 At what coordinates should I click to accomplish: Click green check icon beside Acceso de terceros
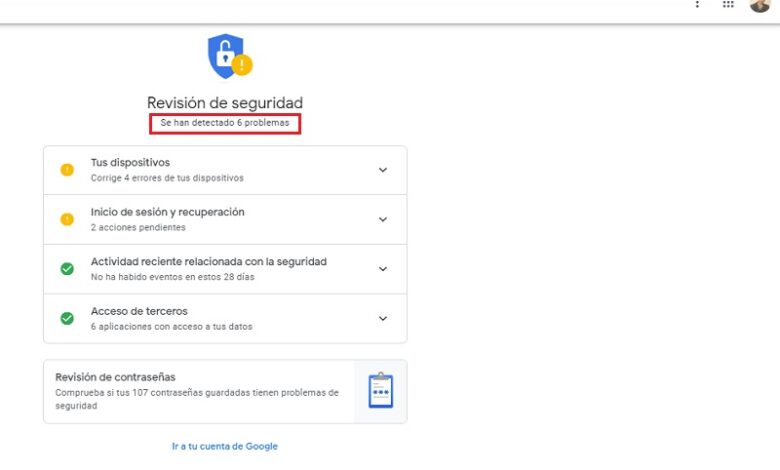67,318
